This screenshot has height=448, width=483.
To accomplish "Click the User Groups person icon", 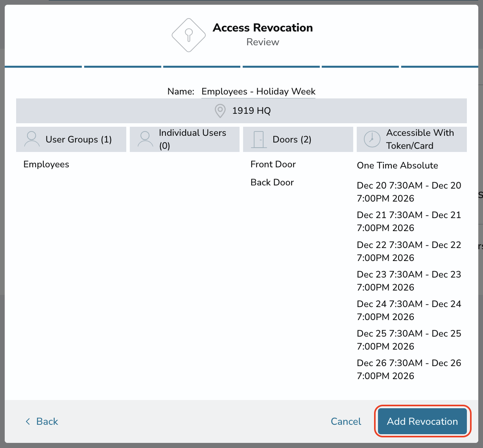I will pos(32,139).
